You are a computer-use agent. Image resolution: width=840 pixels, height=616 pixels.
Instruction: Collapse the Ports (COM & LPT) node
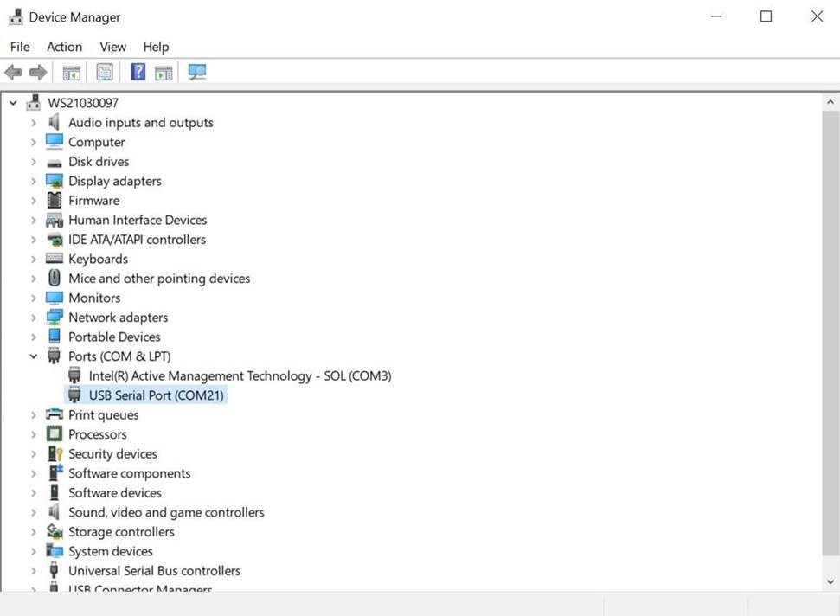click(34, 356)
